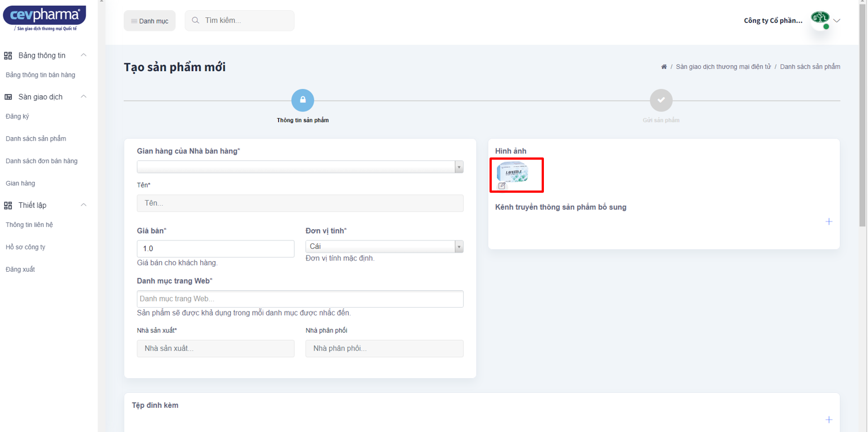The width and height of the screenshot is (868, 432).
Task: Add additional product media with plus icon
Action: coord(829,221)
